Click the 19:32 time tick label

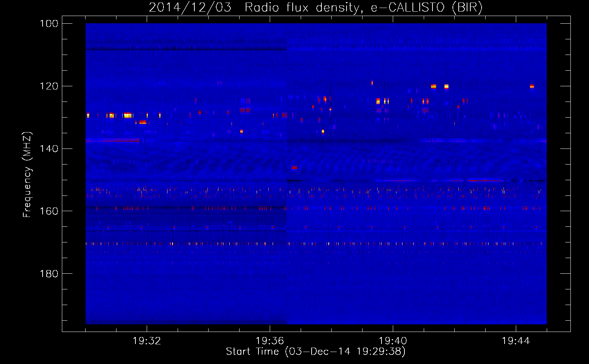click(147, 341)
